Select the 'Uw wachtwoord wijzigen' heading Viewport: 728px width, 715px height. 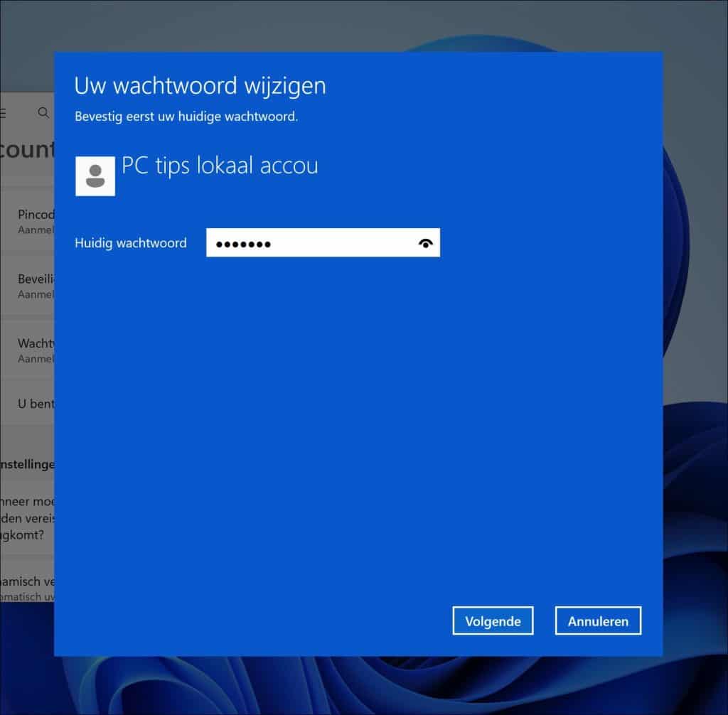(x=200, y=86)
